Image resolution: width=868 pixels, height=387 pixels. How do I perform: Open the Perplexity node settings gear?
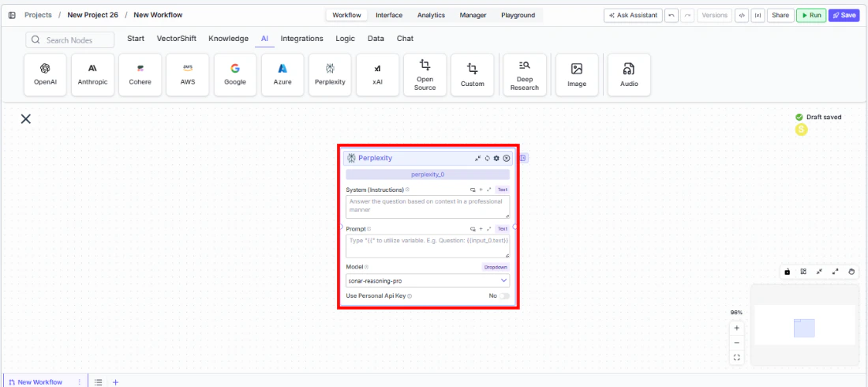click(x=496, y=158)
